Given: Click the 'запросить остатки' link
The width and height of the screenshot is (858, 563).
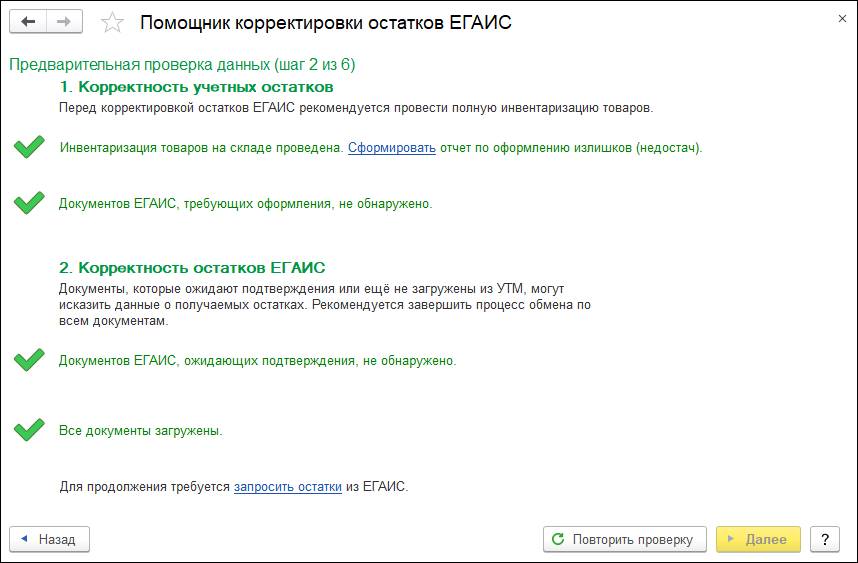Looking at the screenshot, I should coord(288,486).
